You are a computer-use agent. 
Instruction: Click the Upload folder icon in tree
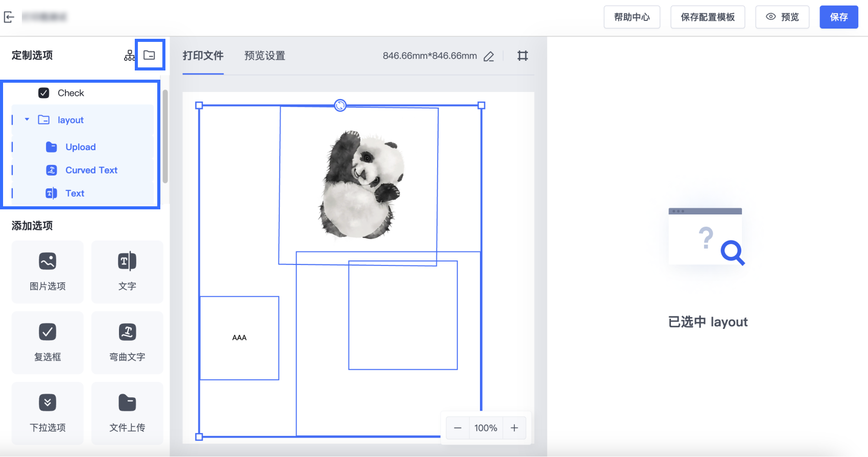(52, 147)
